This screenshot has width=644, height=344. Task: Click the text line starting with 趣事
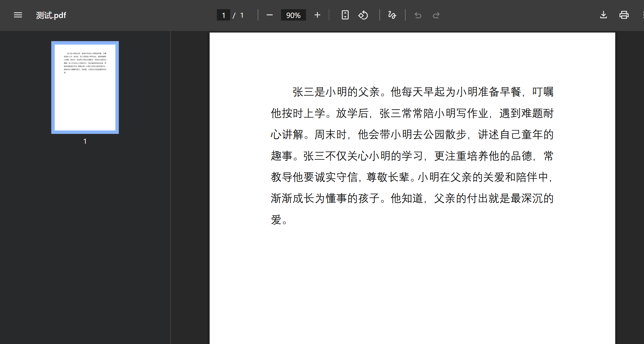(412, 156)
